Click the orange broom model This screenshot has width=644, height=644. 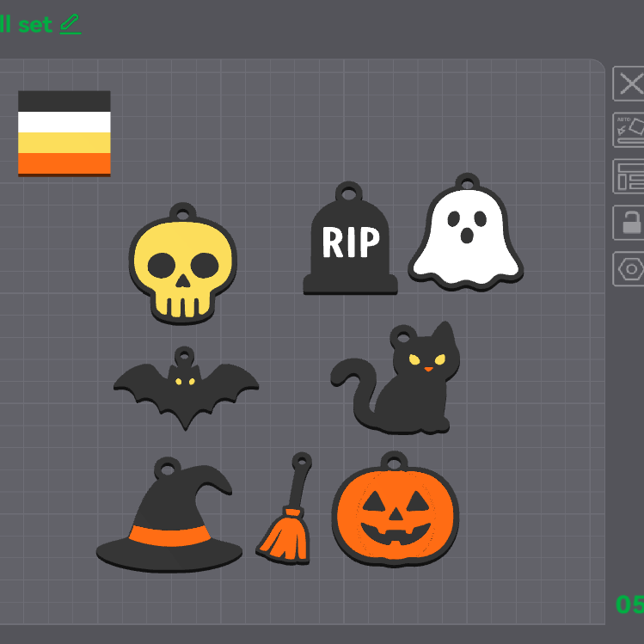tap(285, 533)
